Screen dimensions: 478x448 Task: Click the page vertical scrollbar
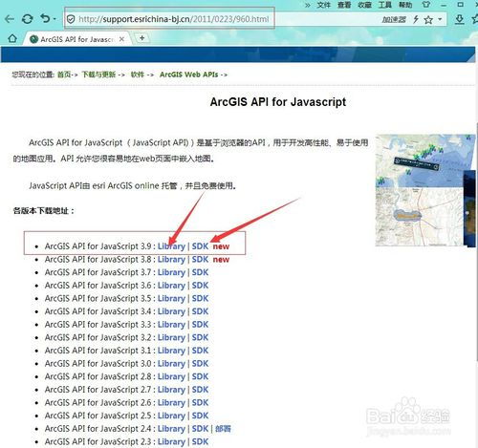pyautogui.click(x=477, y=242)
